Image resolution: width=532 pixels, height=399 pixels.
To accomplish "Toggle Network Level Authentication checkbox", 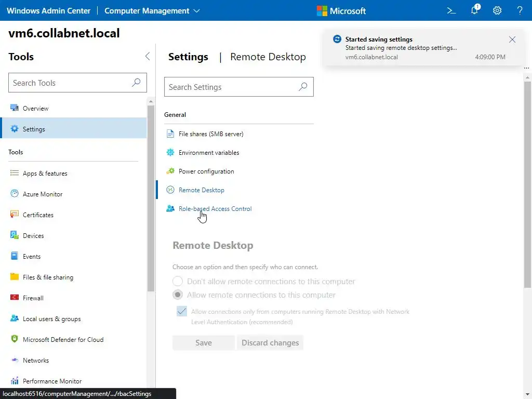I will [x=182, y=312].
